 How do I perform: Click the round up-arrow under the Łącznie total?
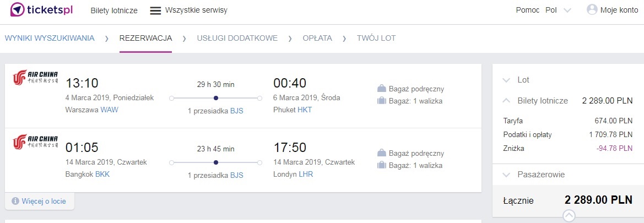pyautogui.click(x=569, y=215)
